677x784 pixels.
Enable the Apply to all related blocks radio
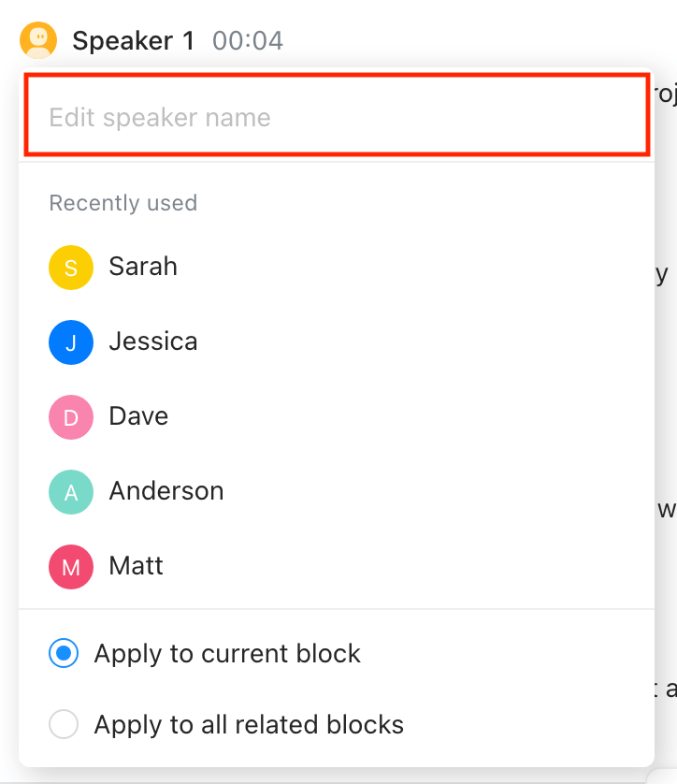tap(64, 724)
